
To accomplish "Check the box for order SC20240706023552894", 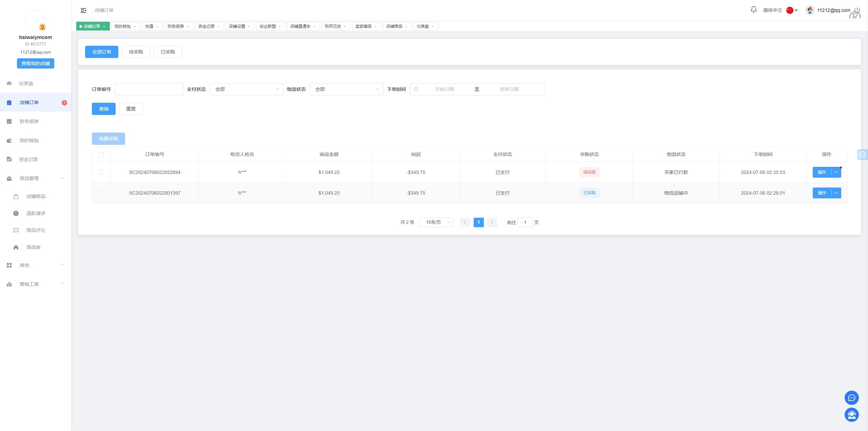I will coord(101,172).
